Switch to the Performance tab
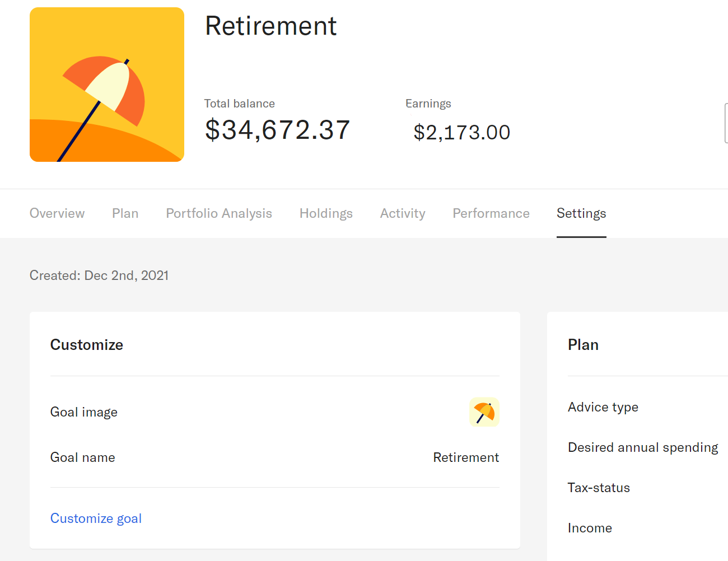728x561 pixels. tap(491, 213)
